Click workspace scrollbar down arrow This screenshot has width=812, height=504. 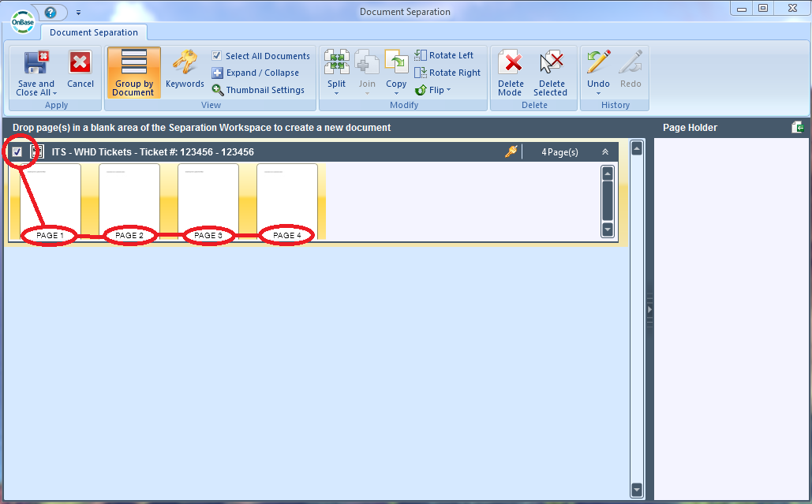[x=637, y=489]
